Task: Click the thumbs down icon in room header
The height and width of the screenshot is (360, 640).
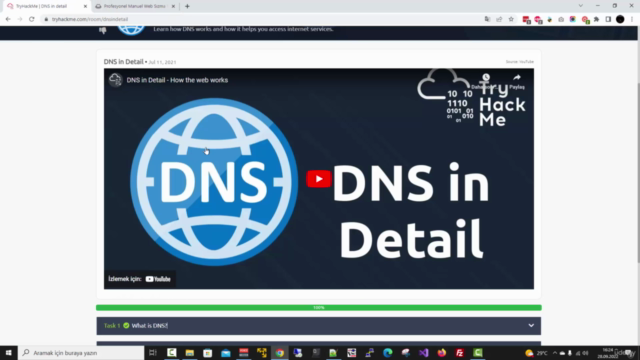Action: (102, 30)
